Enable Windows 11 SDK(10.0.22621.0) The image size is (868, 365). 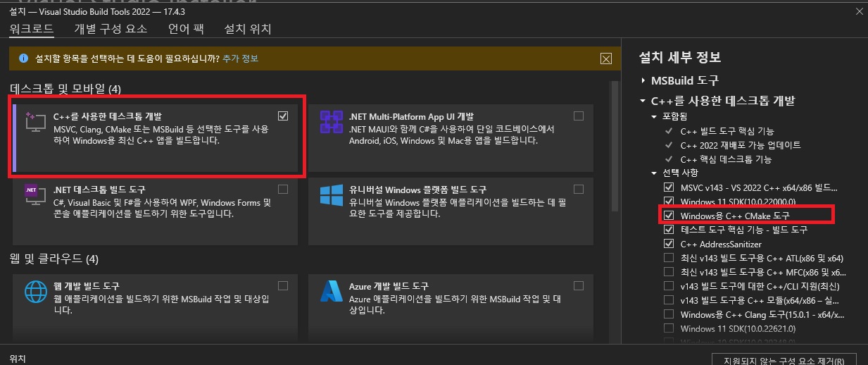(x=669, y=328)
